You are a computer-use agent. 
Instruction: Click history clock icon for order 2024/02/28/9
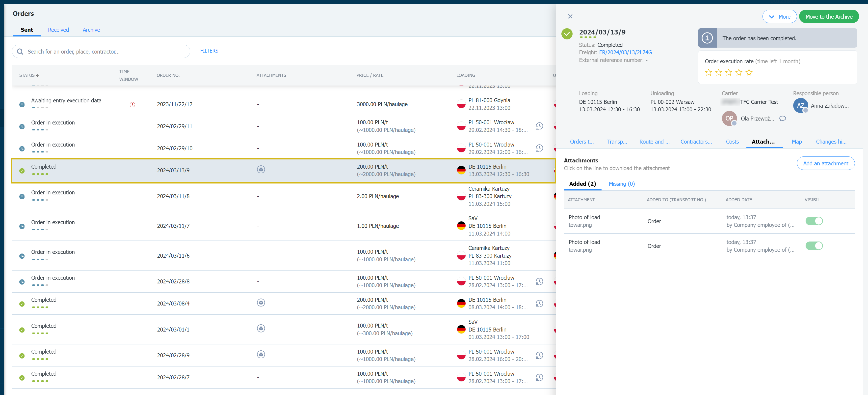(539, 355)
